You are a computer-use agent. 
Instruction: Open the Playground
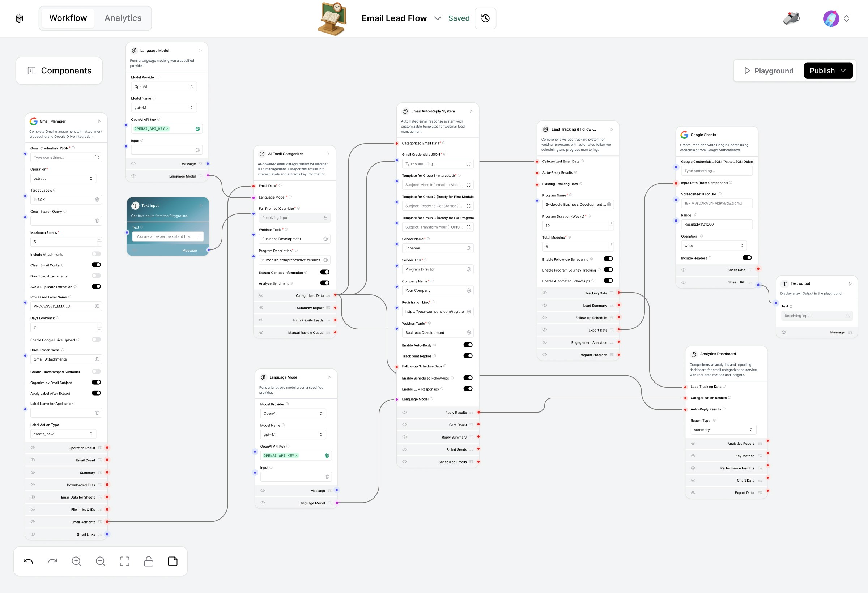(x=768, y=71)
